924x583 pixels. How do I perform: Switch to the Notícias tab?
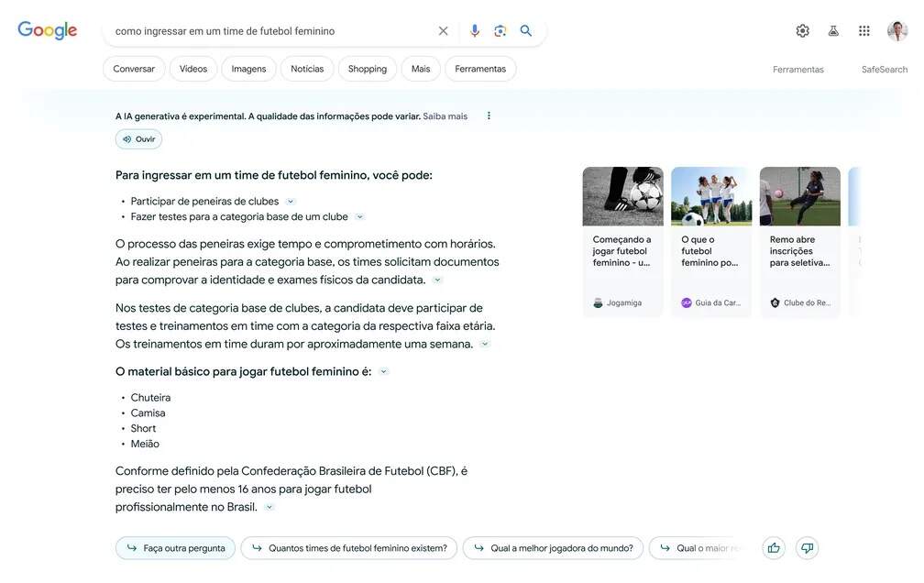pos(307,69)
